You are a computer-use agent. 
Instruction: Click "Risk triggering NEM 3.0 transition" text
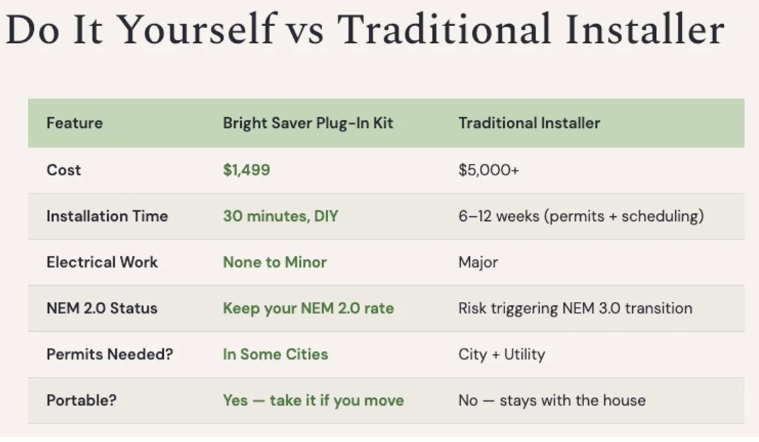point(575,308)
